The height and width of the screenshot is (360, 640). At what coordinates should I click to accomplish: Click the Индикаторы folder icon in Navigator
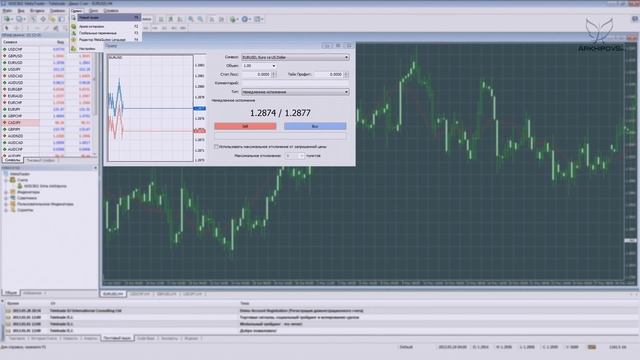click(13, 192)
